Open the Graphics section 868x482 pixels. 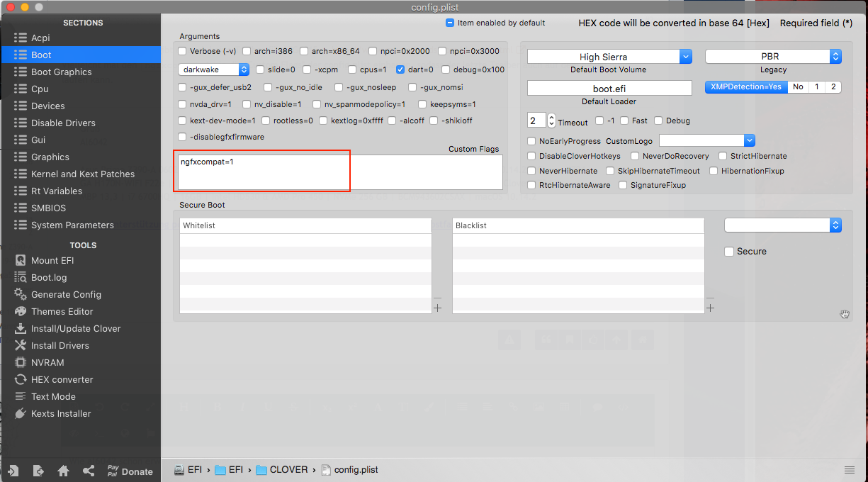(x=50, y=157)
